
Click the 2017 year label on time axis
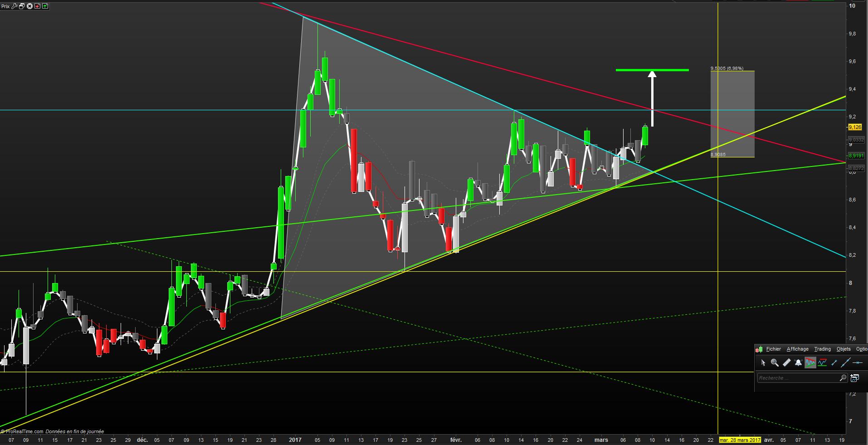coord(295,440)
